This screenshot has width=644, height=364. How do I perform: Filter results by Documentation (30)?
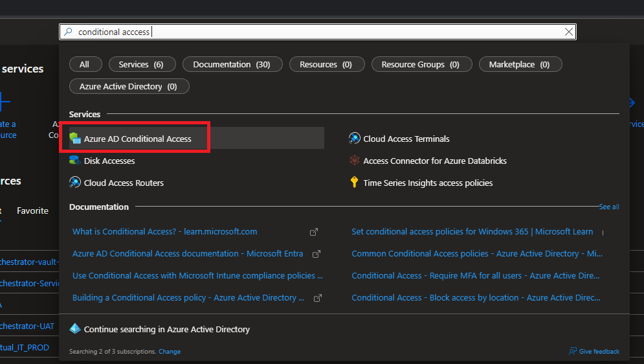(x=232, y=65)
